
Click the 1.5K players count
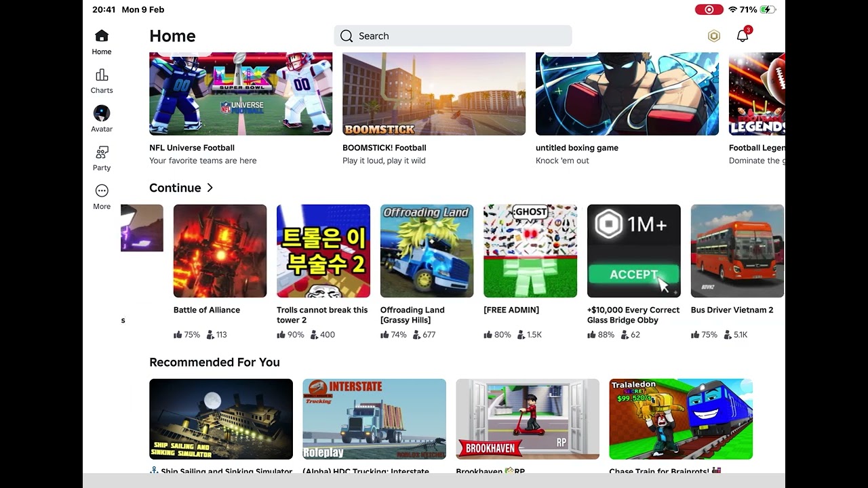[x=530, y=335]
